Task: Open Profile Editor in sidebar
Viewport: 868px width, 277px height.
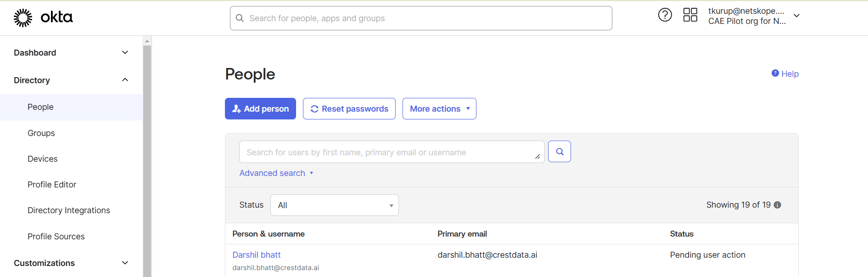Action: coord(52,185)
